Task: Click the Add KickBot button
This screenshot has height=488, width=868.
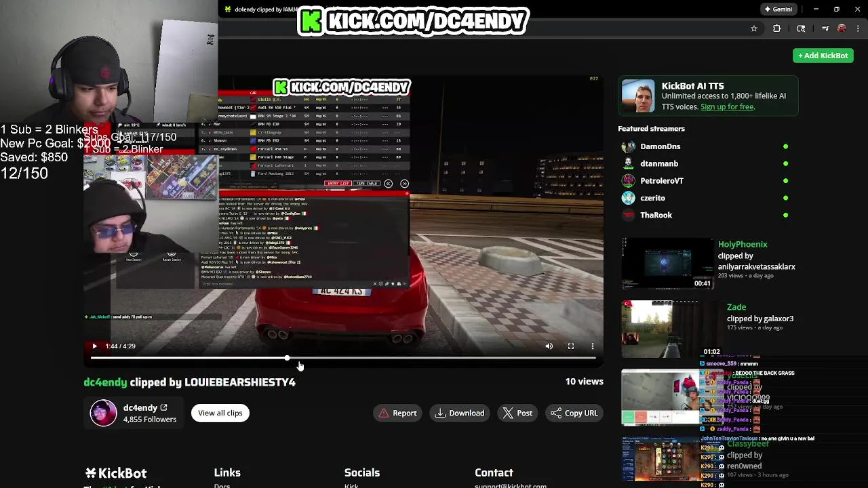Action: pos(823,56)
